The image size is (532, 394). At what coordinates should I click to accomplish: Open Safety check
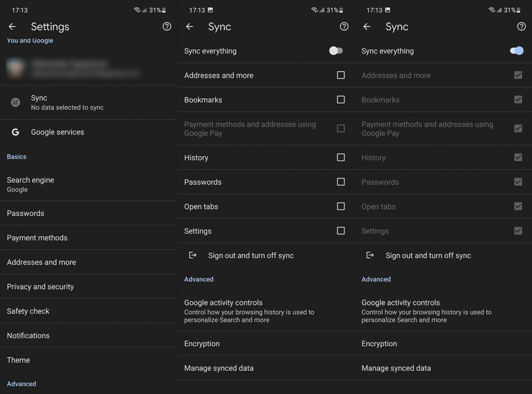pos(88,311)
